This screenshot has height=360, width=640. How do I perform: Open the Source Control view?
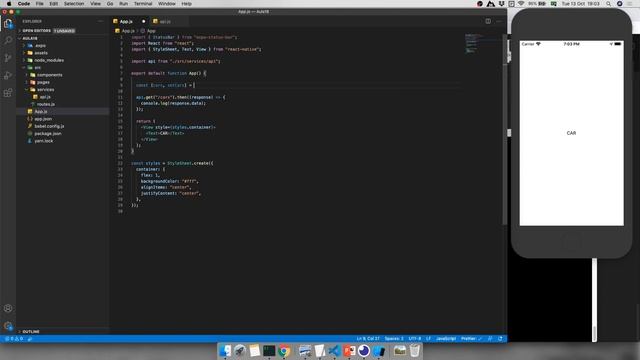(8, 58)
